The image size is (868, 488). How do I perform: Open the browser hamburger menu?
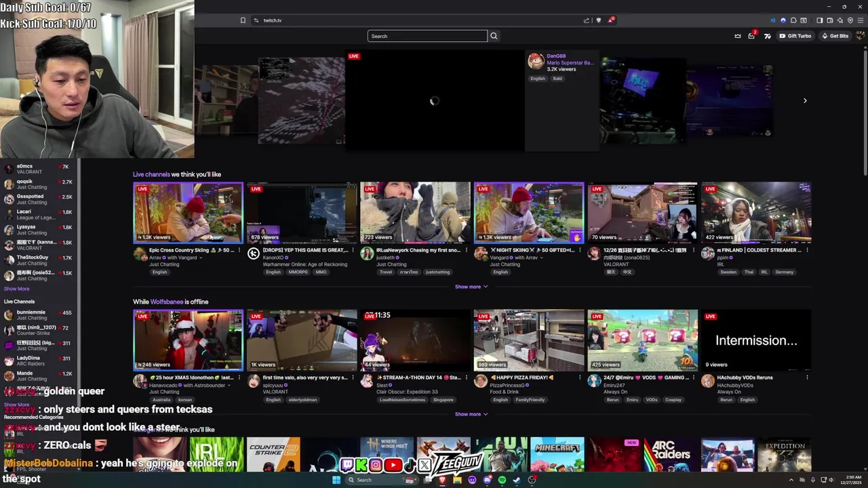tap(861, 20)
